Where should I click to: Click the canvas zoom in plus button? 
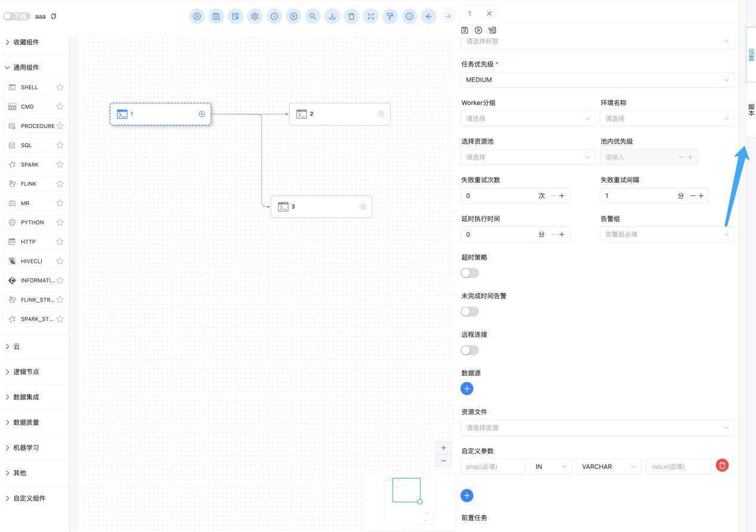pos(443,448)
